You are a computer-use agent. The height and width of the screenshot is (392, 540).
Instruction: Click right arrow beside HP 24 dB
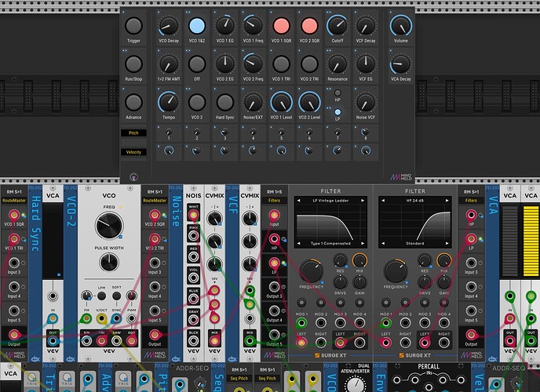tap(447, 201)
